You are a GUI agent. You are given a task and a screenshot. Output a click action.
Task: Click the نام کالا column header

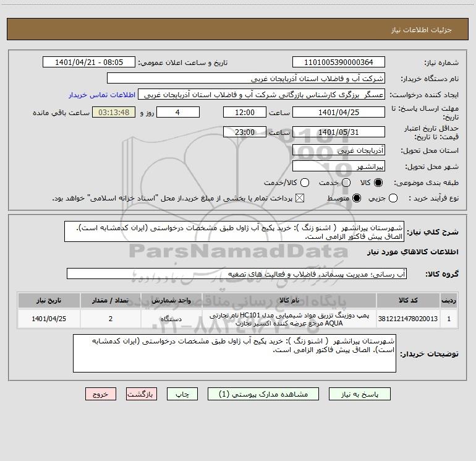pos(289,300)
